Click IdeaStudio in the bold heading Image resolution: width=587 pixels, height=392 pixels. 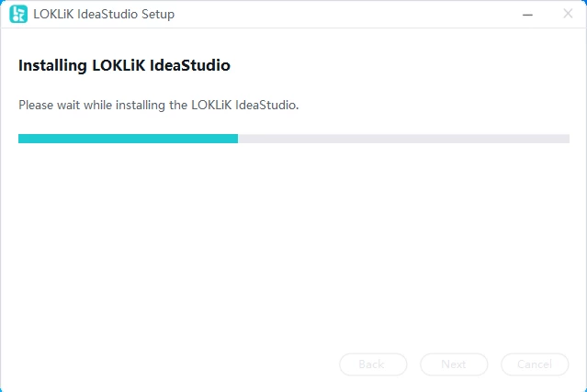pyautogui.click(x=190, y=65)
